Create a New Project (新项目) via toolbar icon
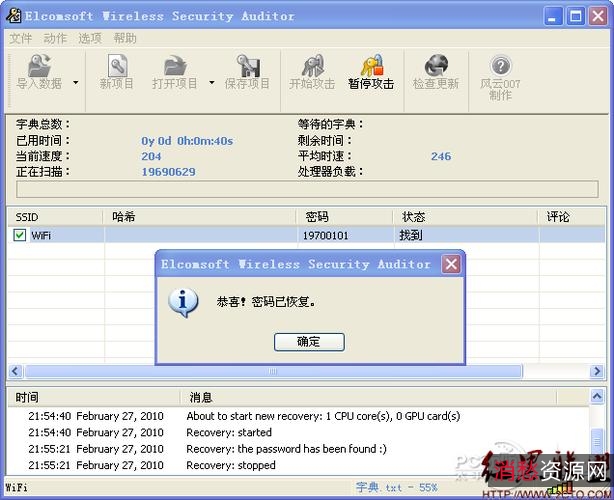Image resolution: width=614 pixels, height=500 pixels. point(117,72)
